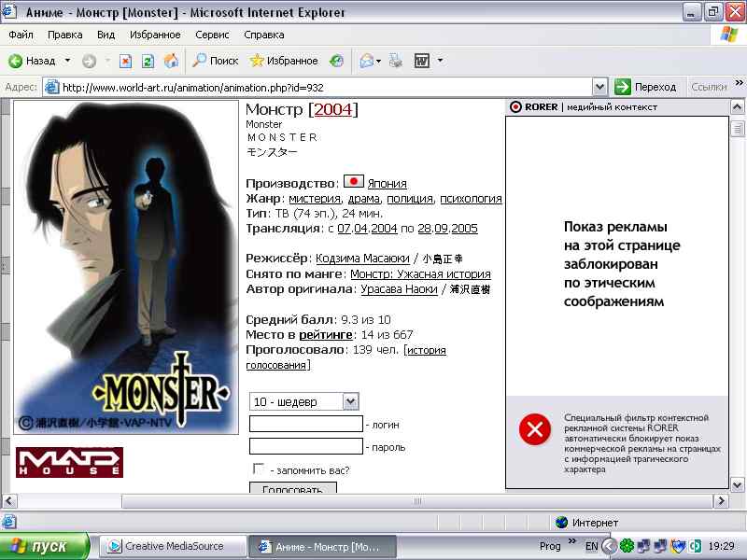The image size is (747, 560).
Task: Open the Favorites (Избранное) star toolbar button
Action: (x=284, y=61)
